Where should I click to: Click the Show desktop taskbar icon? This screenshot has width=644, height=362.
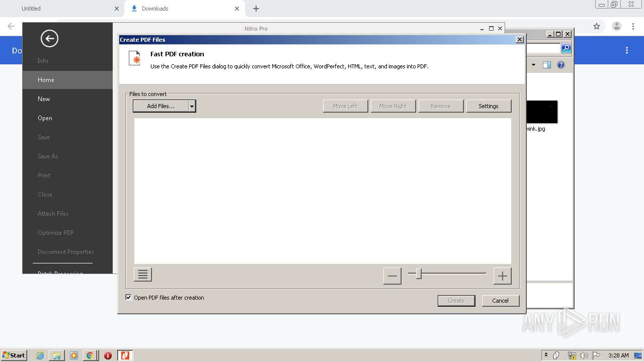[638, 355]
